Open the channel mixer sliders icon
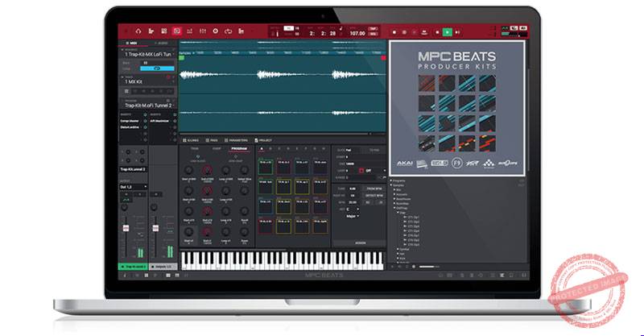The height and width of the screenshot is (336, 644). [203, 31]
